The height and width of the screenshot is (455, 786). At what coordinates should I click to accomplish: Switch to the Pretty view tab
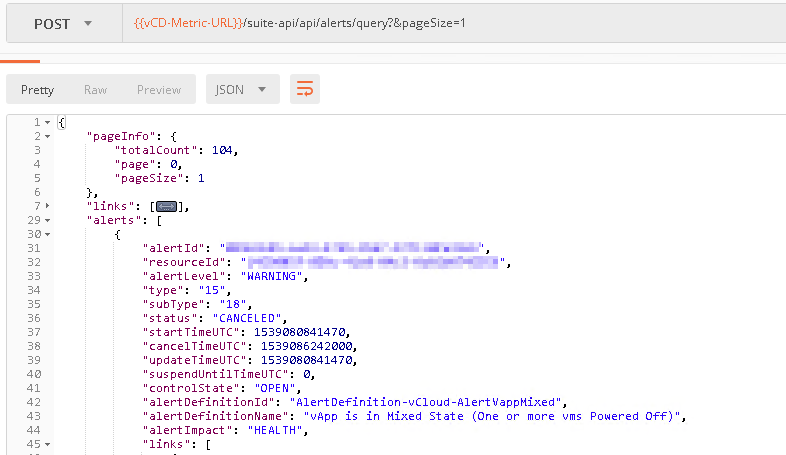pyautogui.click(x=37, y=89)
